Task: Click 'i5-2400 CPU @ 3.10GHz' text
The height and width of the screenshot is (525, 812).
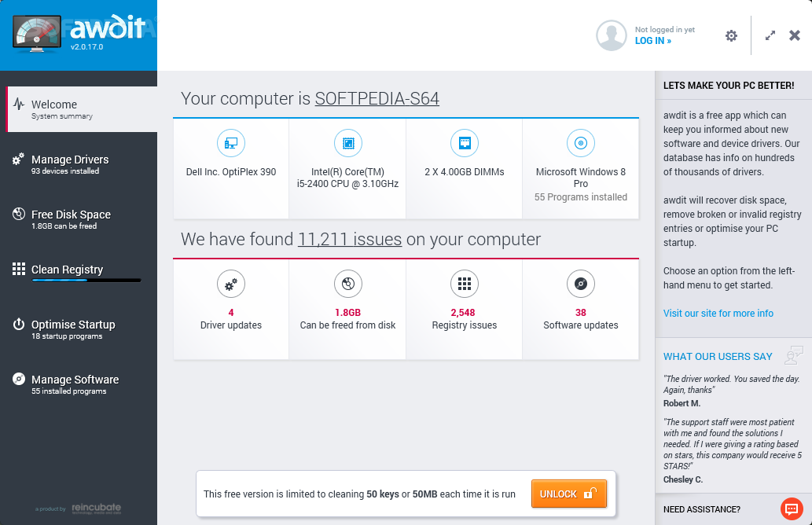Action: (x=348, y=184)
